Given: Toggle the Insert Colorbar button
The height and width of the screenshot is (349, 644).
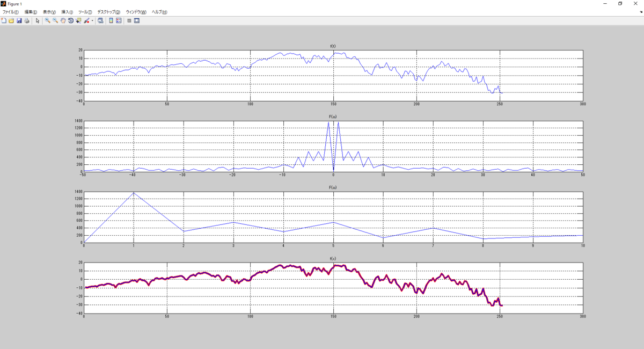Looking at the screenshot, I should click(111, 20).
